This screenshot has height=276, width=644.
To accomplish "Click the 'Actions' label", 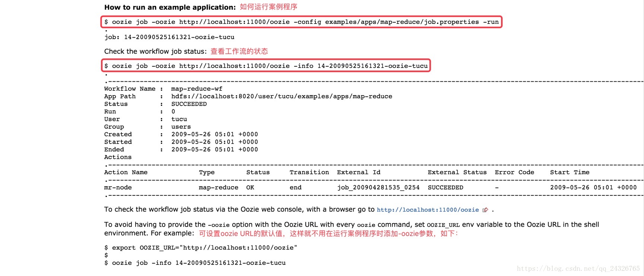I will pos(118,157).
